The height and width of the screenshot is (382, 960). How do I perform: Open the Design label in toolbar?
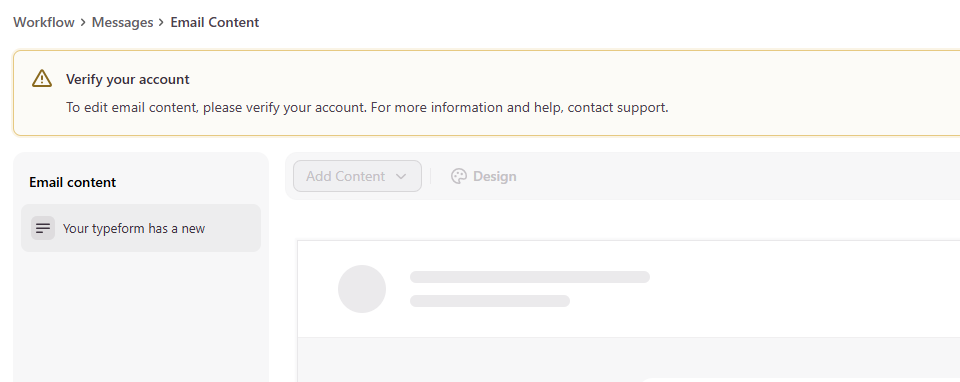[495, 176]
